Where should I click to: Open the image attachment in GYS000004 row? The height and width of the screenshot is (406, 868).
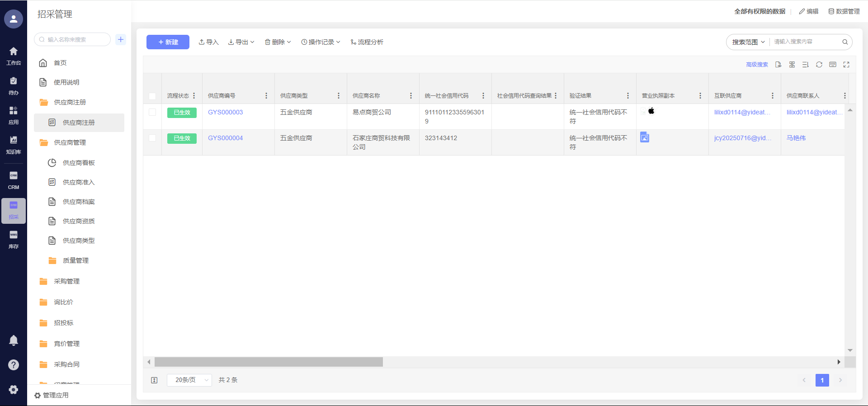tap(645, 137)
